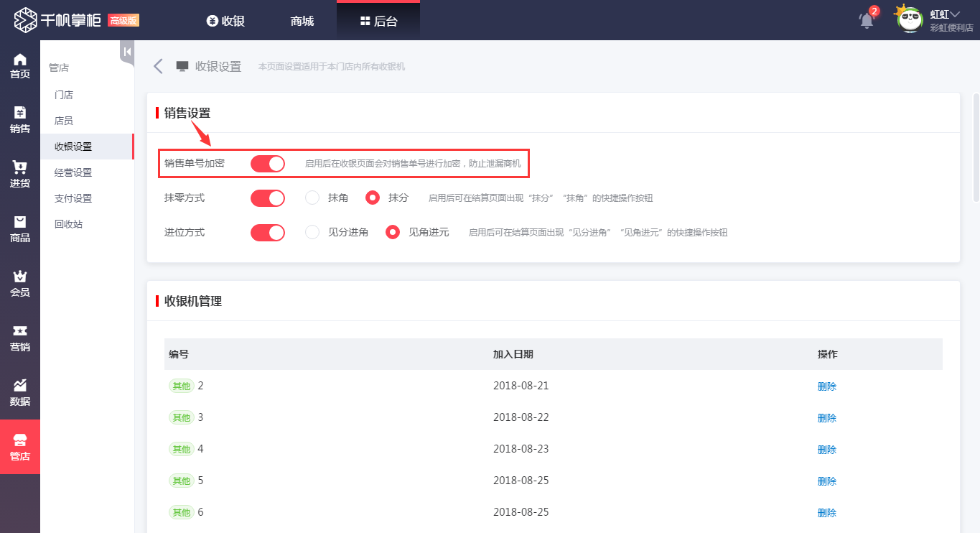This screenshot has height=533, width=980.
Task: Open the 收银 cashier menu item
Action: click(x=225, y=20)
